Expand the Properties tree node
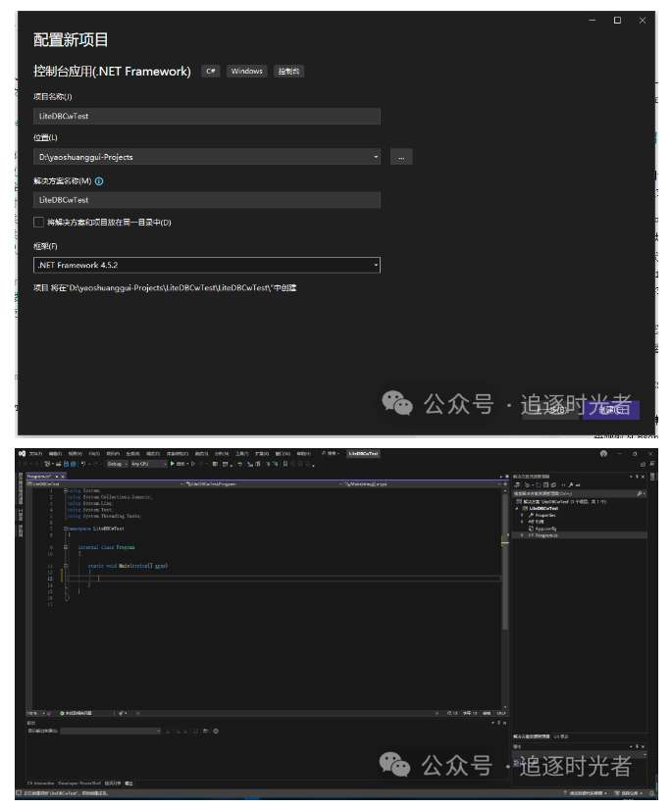The height and width of the screenshot is (809, 672). pos(522,515)
